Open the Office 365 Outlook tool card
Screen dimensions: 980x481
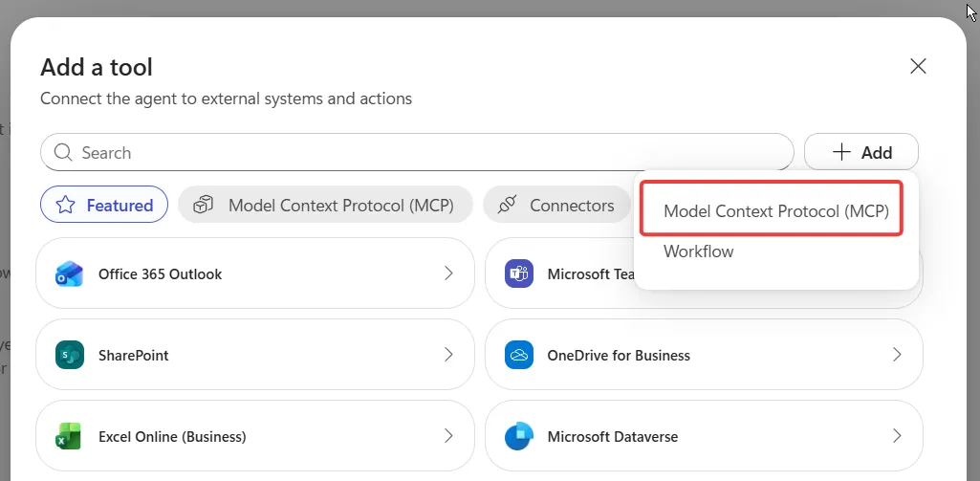tap(255, 273)
